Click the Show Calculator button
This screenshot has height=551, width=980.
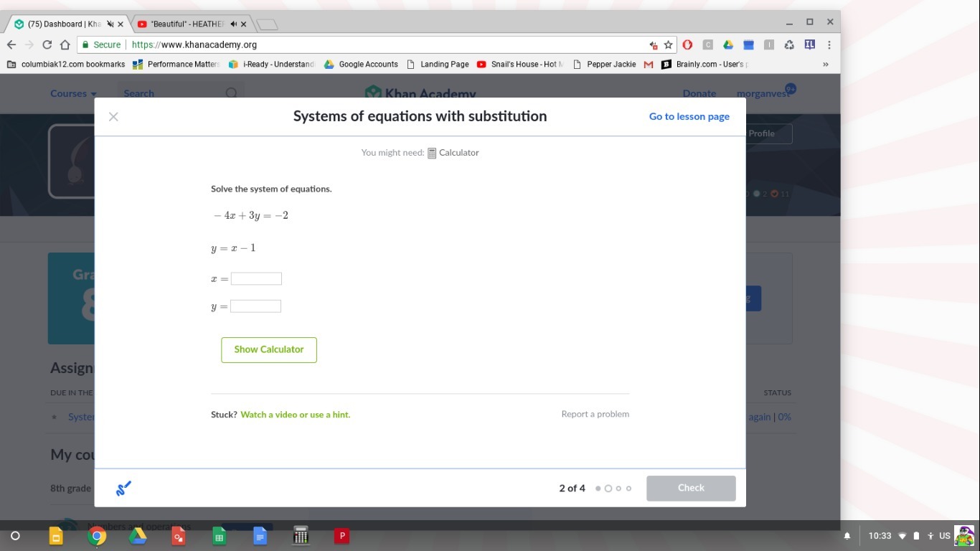click(269, 349)
